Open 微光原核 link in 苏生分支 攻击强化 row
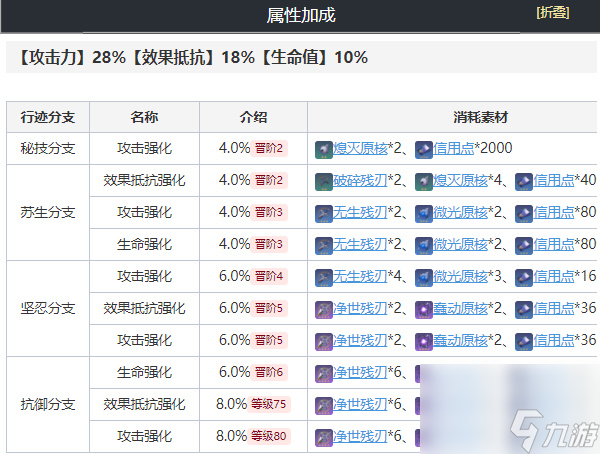600x454 pixels. 461,212
